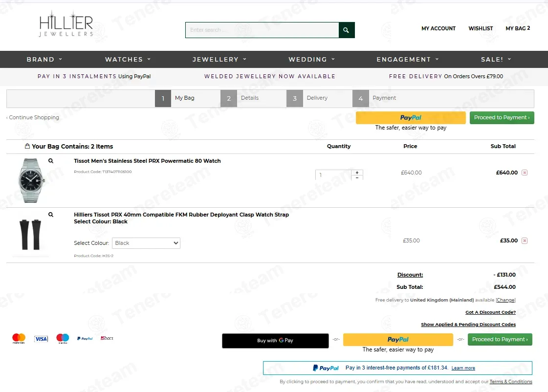548x392 pixels.
Task: Open the Hillier Jewellers logo homepage
Action: coord(66,24)
